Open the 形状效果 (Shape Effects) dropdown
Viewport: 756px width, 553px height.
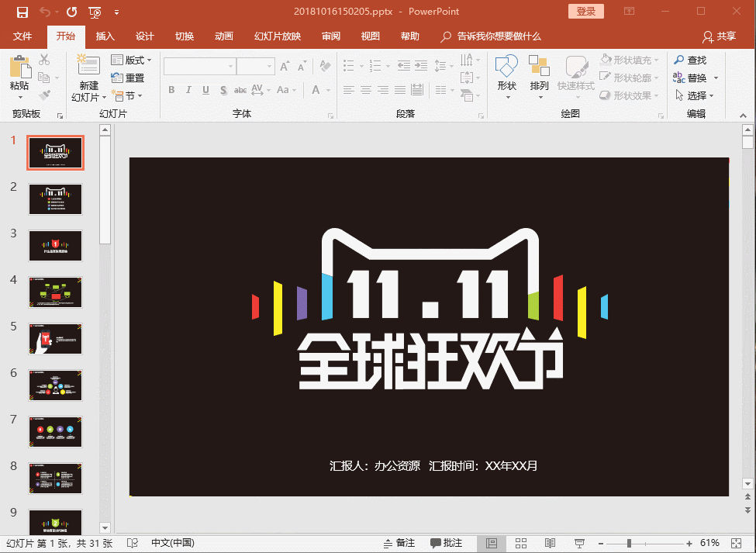click(x=627, y=95)
